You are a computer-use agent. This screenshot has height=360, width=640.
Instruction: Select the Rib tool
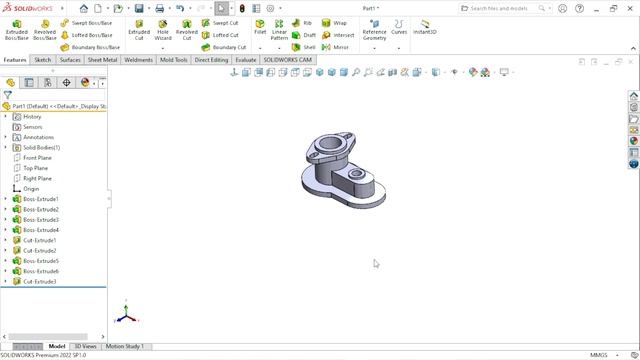[302, 23]
